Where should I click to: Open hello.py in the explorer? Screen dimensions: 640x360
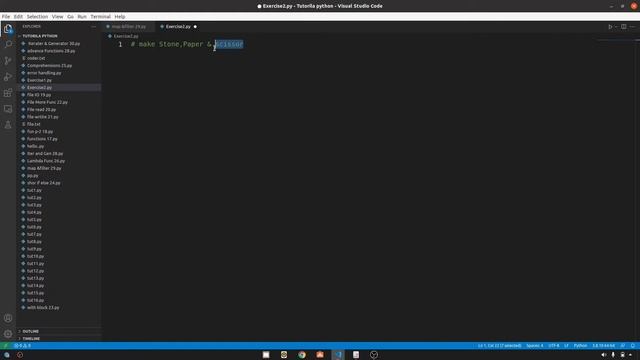point(59,146)
